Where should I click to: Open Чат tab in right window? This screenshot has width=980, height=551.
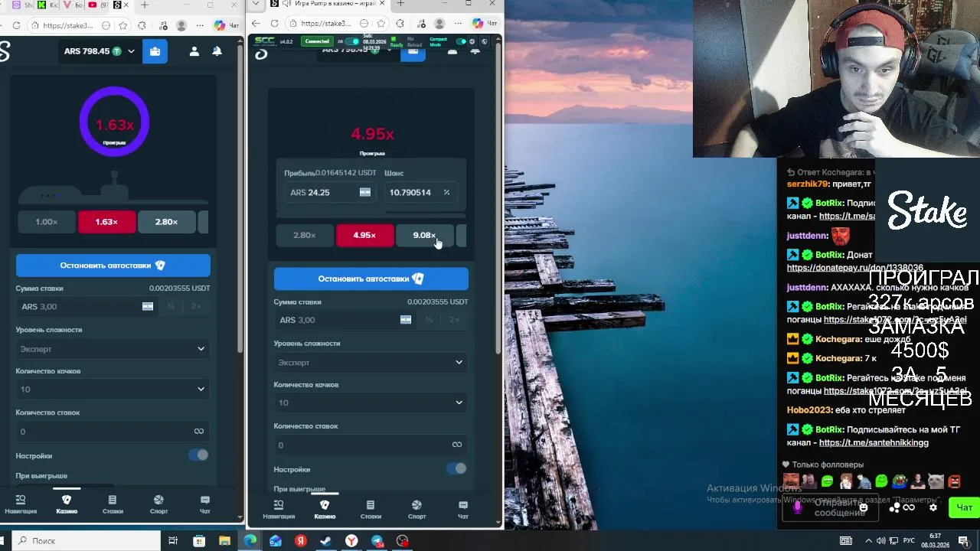[x=462, y=510]
